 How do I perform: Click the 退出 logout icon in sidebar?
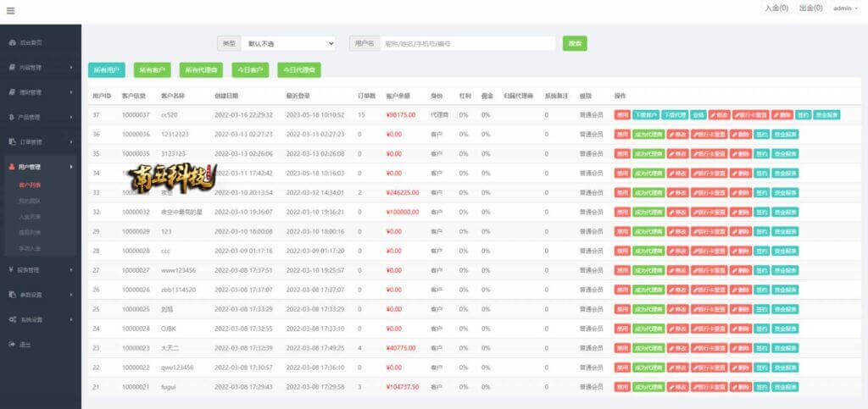[12, 344]
